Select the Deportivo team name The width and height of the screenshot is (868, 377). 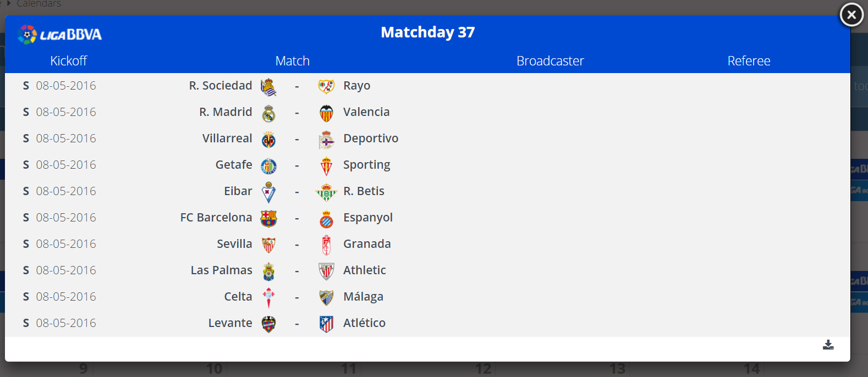(371, 138)
